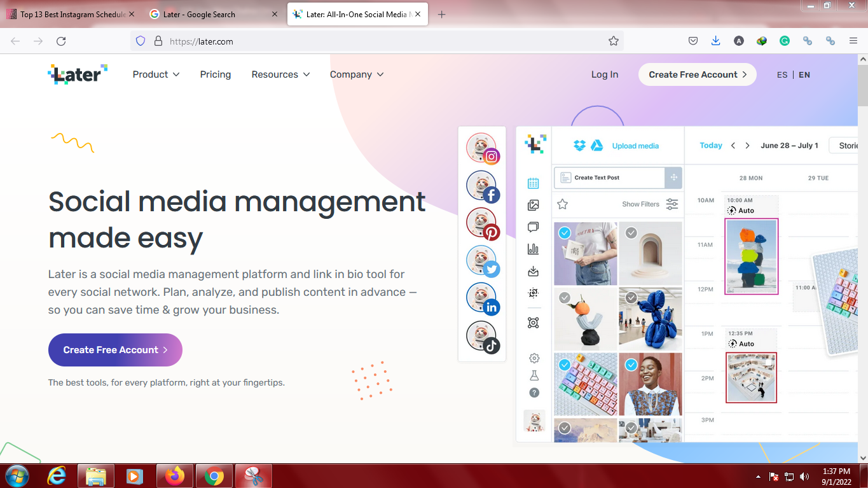Toggle checkmark on the arch sculpture image
This screenshot has width=868, height=488.
click(631, 234)
